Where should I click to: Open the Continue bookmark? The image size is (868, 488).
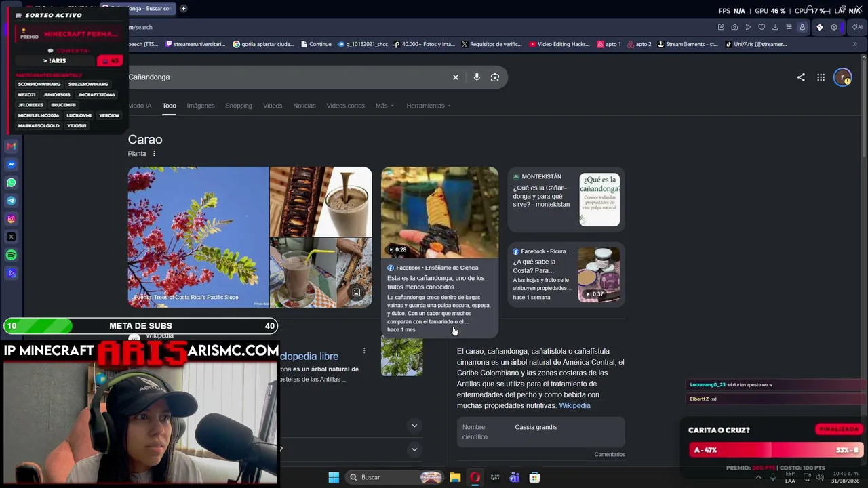point(315,44)
